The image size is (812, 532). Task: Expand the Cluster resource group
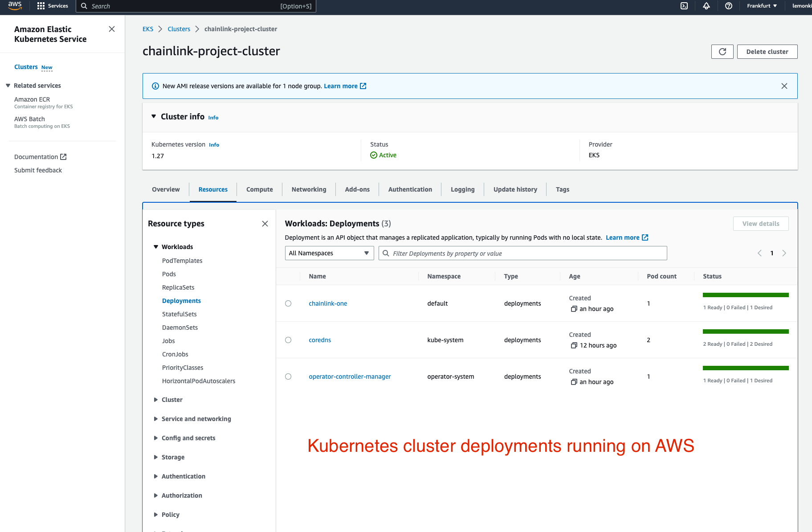tap(156, 400)
